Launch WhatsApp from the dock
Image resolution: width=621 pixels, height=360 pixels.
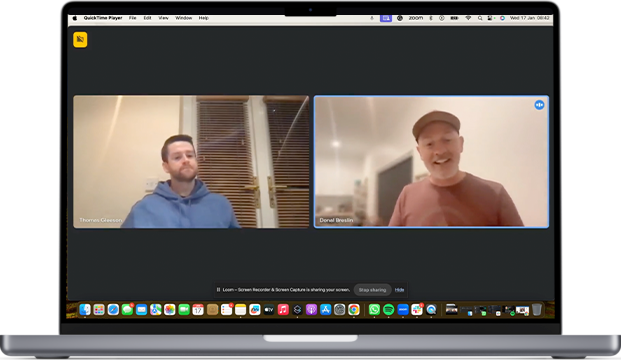tap(374, 310)
